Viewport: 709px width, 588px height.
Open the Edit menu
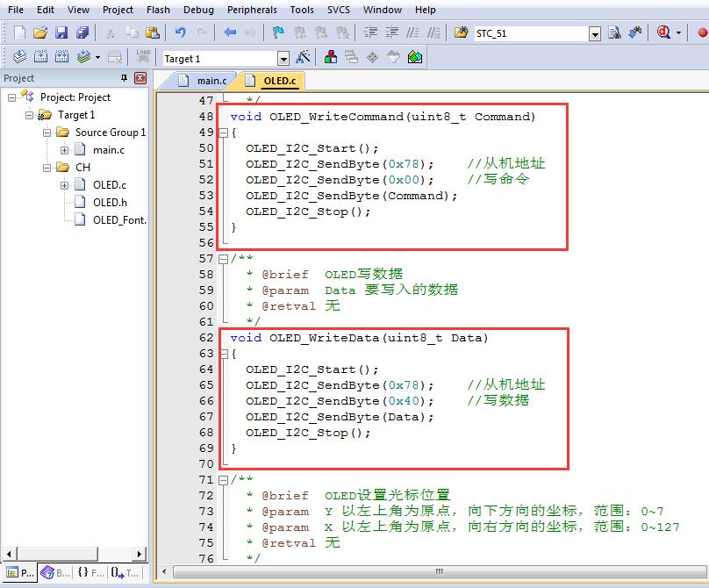(x=46, y=10)
